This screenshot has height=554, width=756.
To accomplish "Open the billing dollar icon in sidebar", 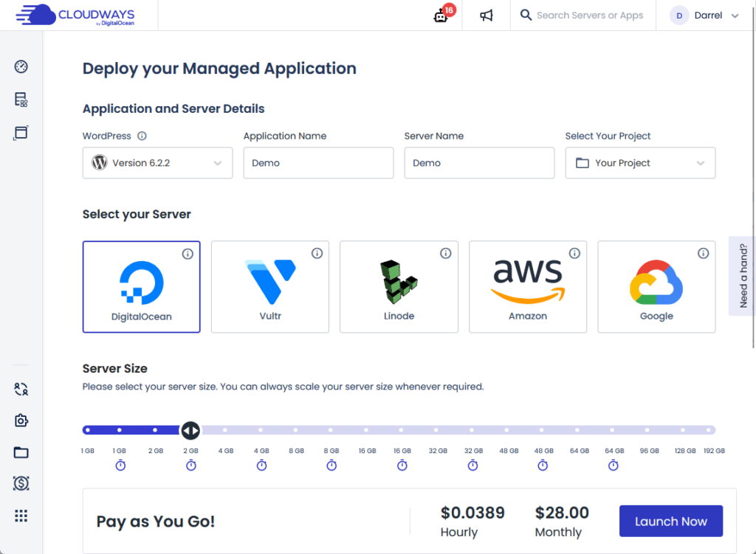I will (x=21, y=483).
